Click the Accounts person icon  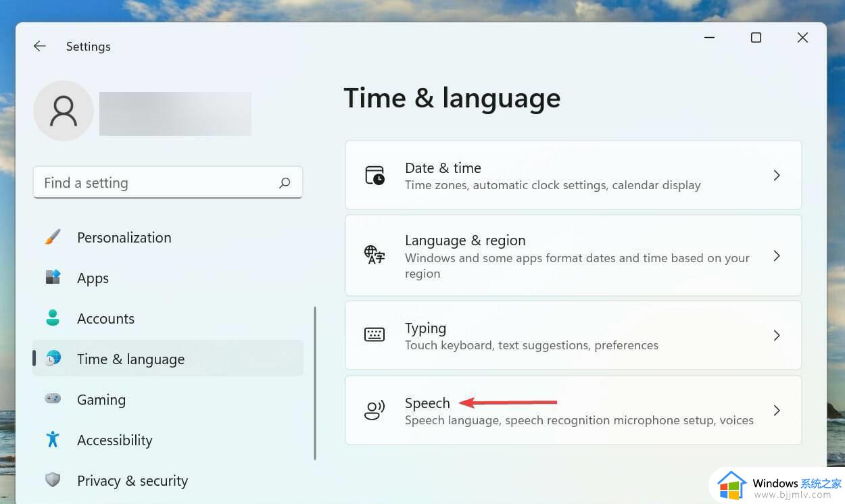point(53,318)
